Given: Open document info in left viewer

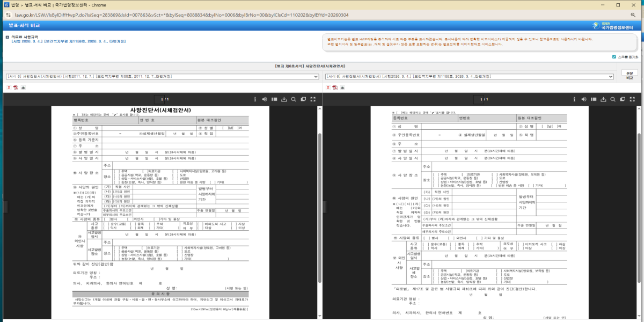Looking at the screenshot, I should click(x=255, y=99).
